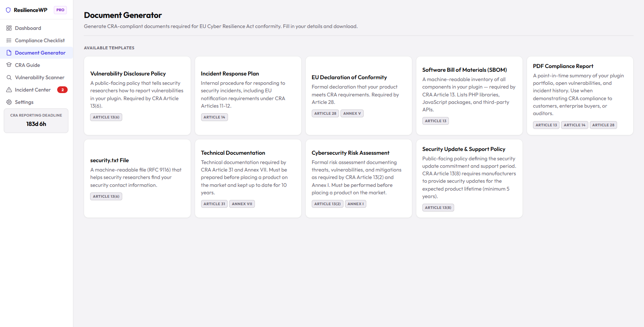Open Incident Center
This screenshot has width=644, height=327.
(x=36, y=90)
